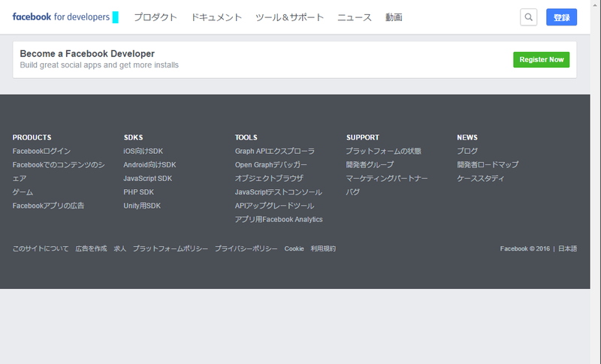Open マーケティングパートナー link
The width and height of the screenshot is (601, 364).
[387, 179]
